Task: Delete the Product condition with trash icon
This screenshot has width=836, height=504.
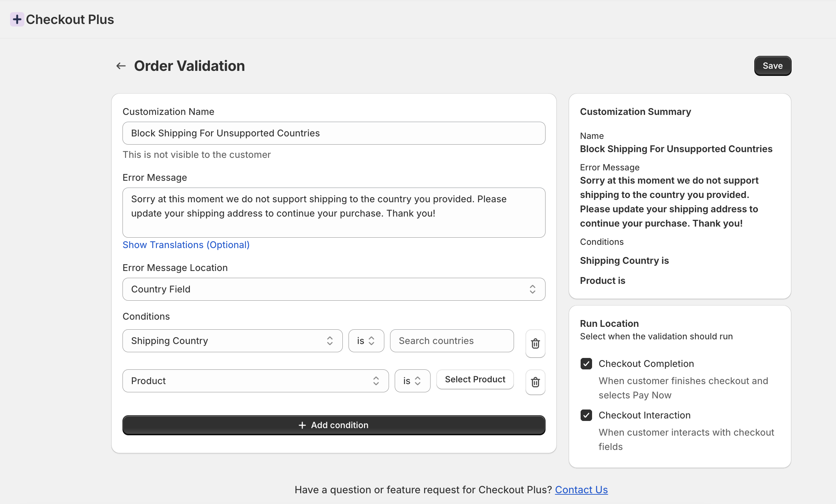Action: [535, 382]
